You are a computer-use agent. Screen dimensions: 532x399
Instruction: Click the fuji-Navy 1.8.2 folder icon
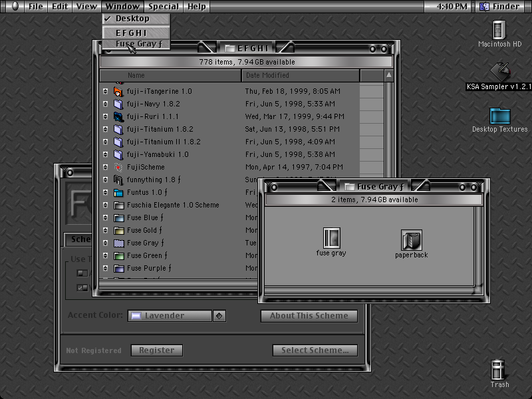[118, 104]
